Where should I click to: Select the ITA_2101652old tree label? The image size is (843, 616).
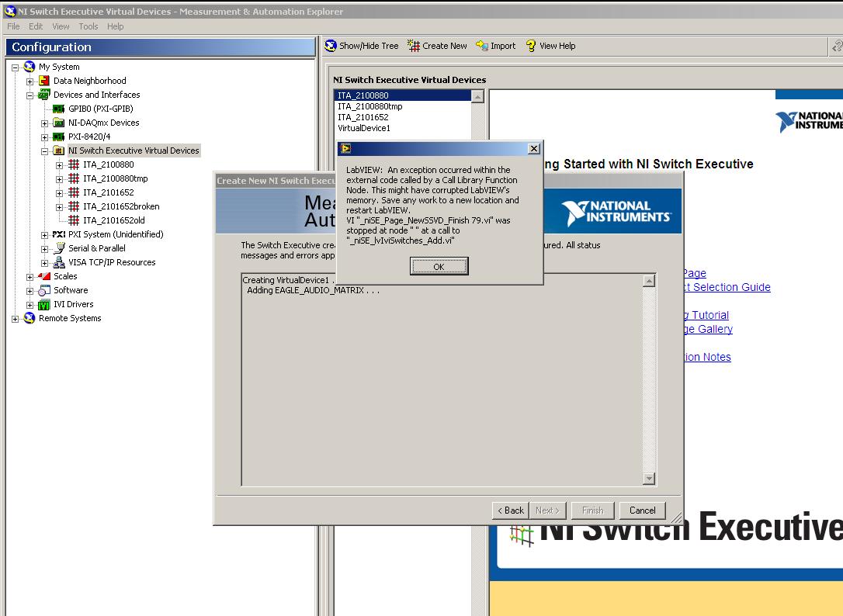point(114,220)
